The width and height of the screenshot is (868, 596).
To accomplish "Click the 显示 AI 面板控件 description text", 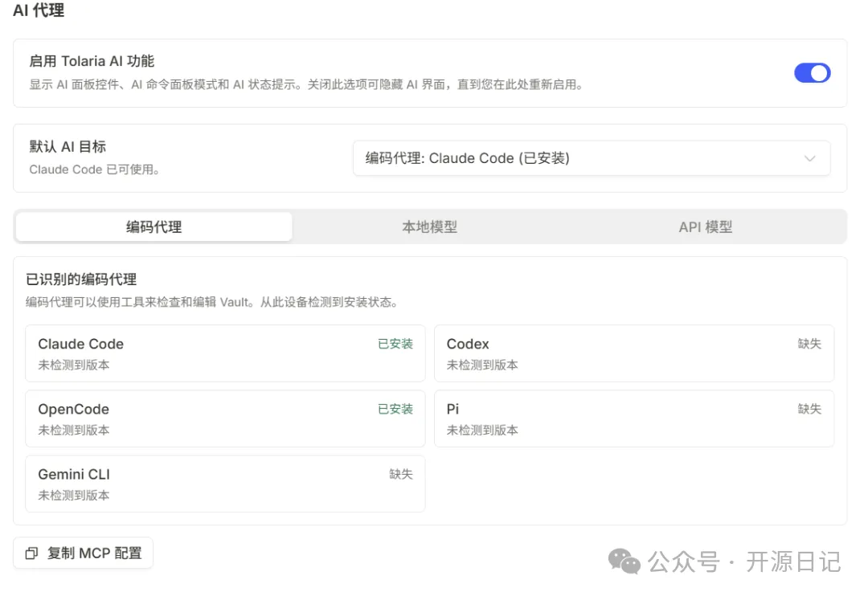I will coord(306,84).
